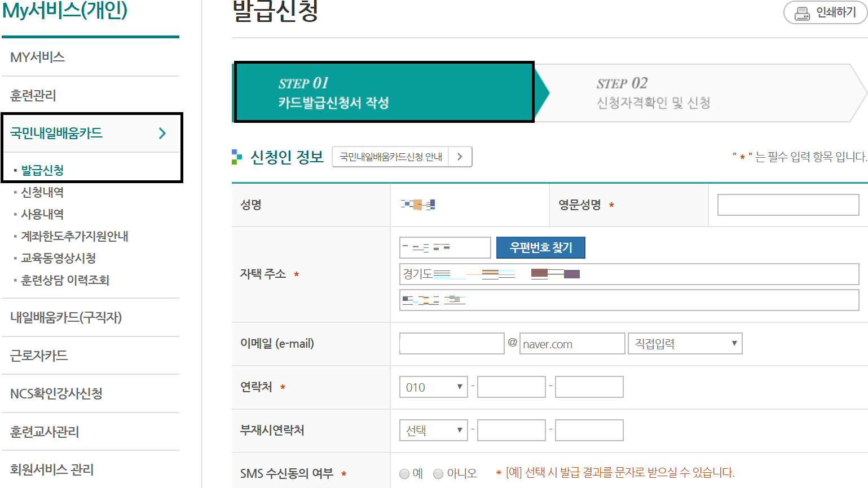Focus the 부재시연락처 middle number field
The width and height of the screenshot is (868, 488).
tap(512, 430)
